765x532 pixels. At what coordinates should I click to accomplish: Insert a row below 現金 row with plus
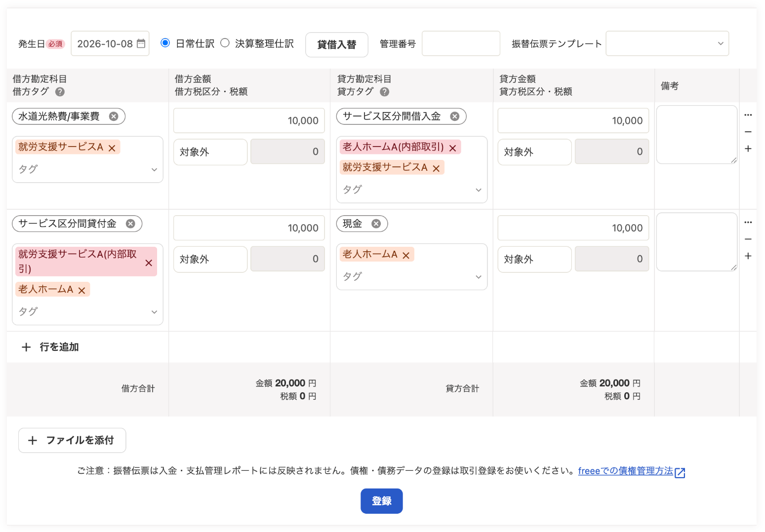tap(748, 256)
